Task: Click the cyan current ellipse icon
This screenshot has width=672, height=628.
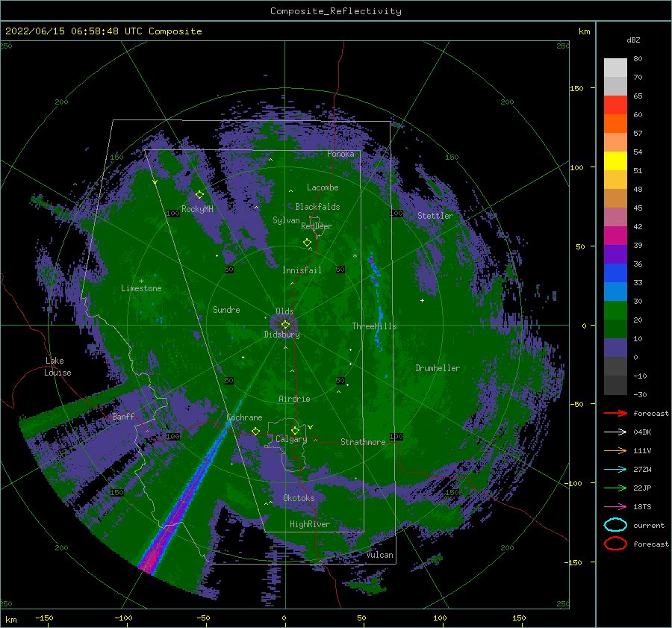Action: pyautogui.click(x=615, y=525)
